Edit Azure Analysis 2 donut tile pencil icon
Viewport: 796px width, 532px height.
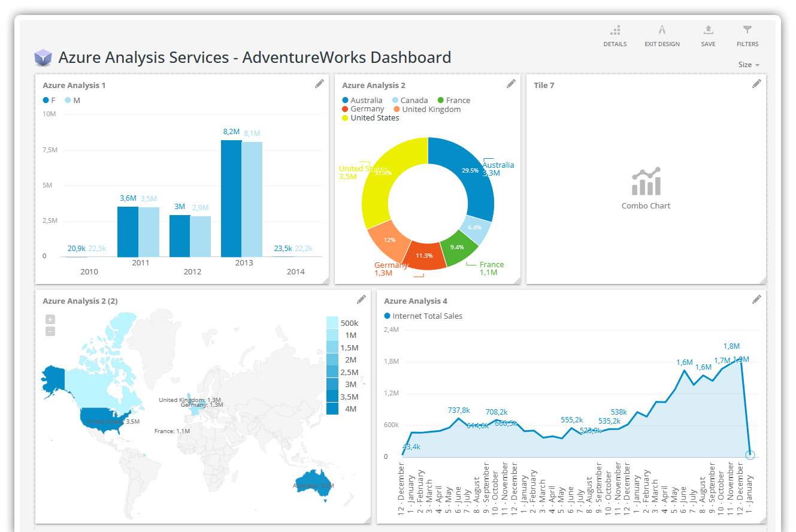point(511,84)
